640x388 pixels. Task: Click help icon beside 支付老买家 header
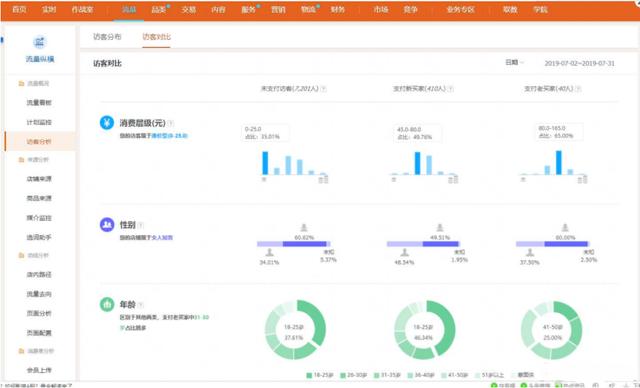[578, 89]
